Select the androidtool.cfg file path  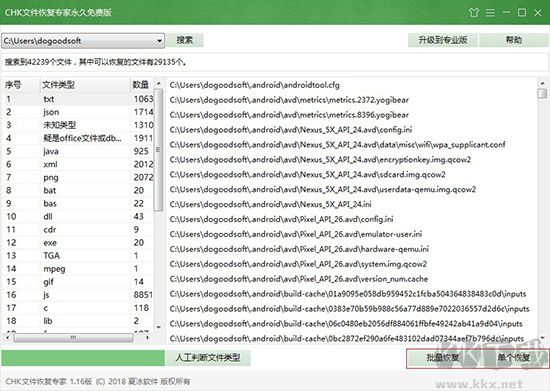255,85
